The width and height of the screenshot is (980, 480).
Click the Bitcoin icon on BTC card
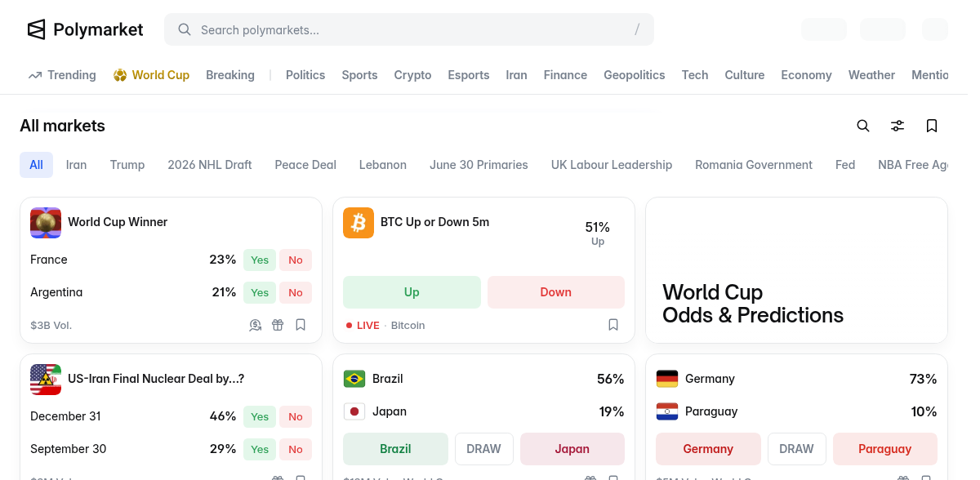click(359, 223)
